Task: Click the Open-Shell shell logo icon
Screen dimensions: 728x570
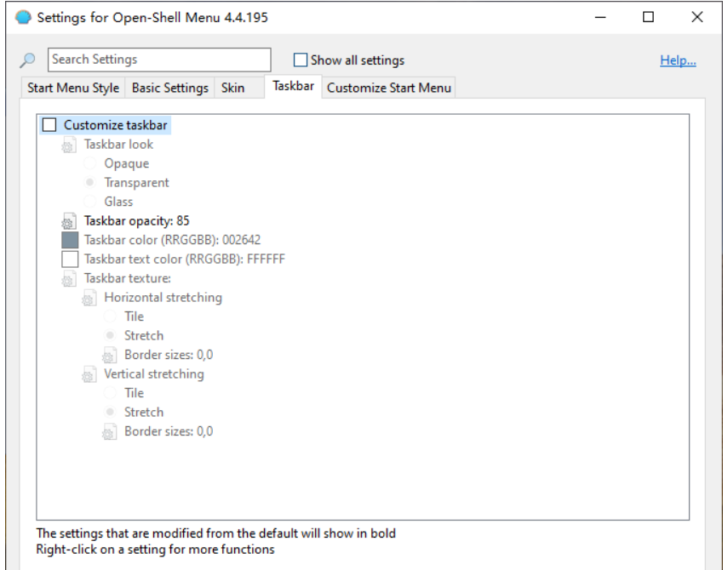Action: click(23, 17)
